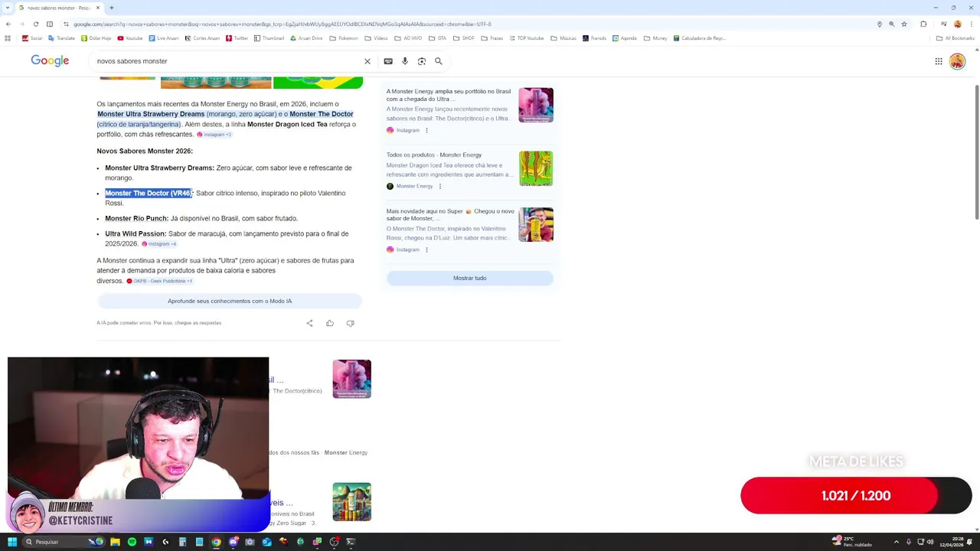This screenshot has width=980, height=551.
Task: Start voice search with the microphone icon
Action: [x=405, y=61]
